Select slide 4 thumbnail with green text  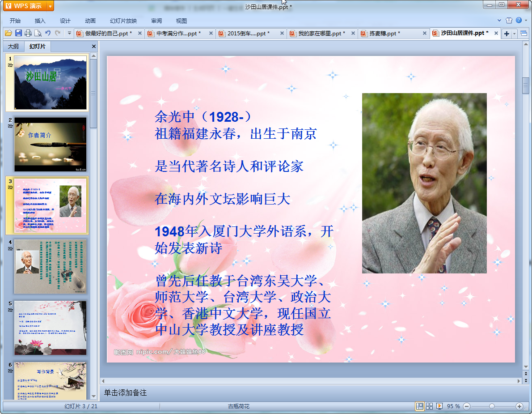tap(50, 267)
